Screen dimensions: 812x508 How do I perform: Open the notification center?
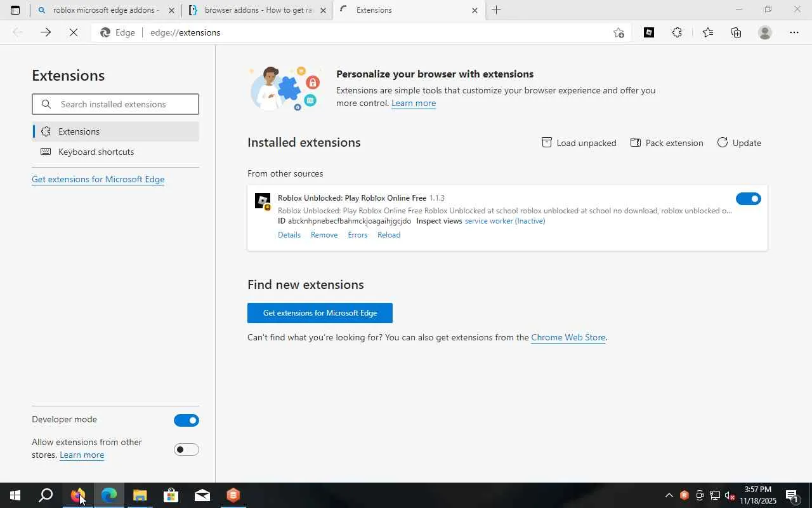pos(792,495)
